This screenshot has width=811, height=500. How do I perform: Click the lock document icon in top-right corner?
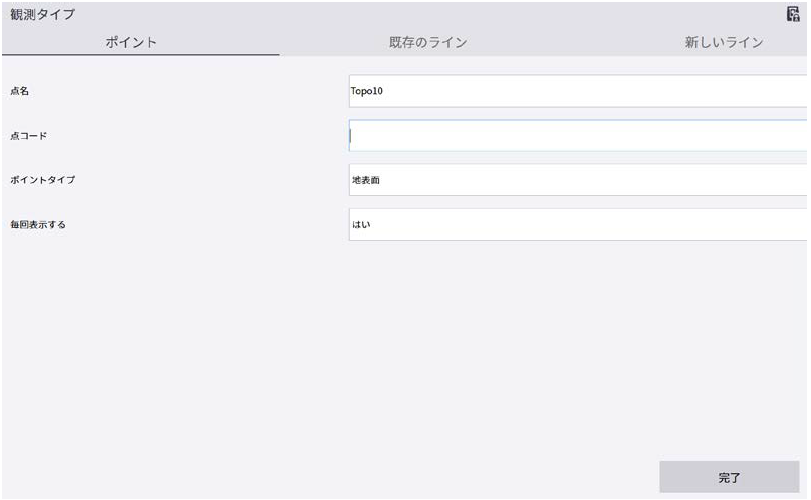click(794, 14)
